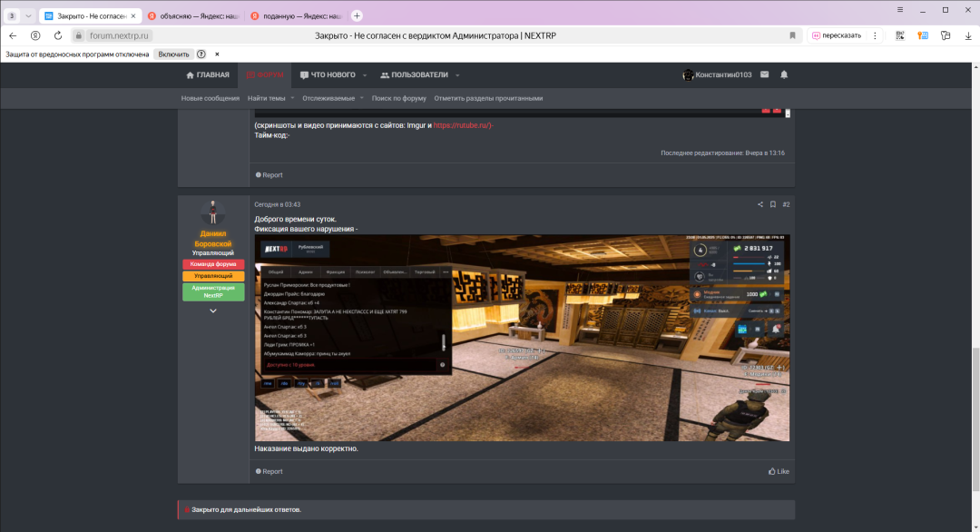Open Поиск по форуму
Screen dimensions: 980x532
click(x=398, y=98)
